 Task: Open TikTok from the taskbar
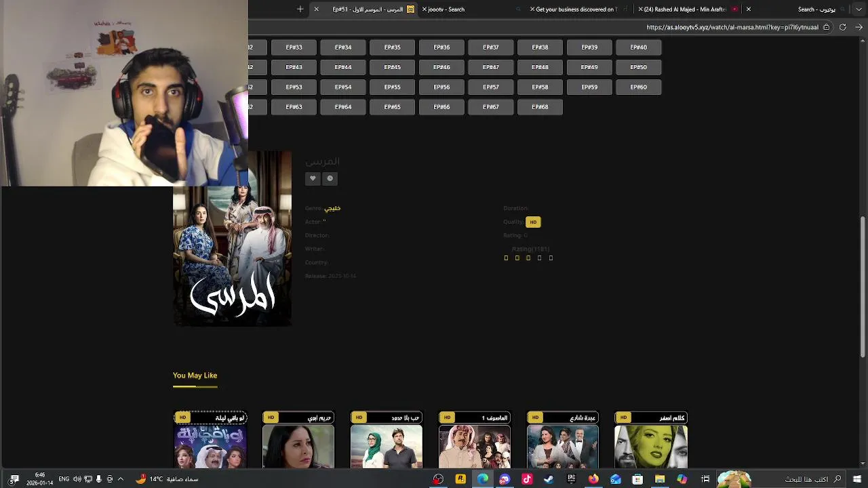(x=527, y=479)
